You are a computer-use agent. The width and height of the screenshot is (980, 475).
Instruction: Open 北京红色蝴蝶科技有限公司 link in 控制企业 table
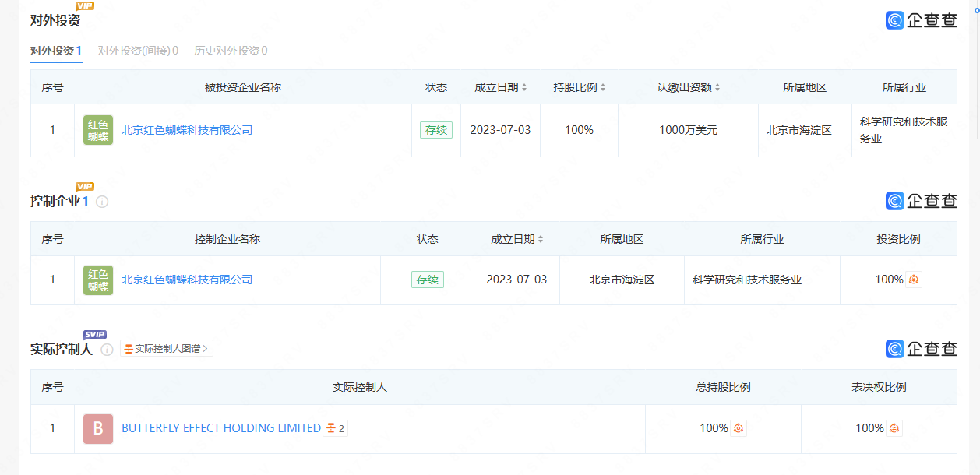pyautogui.click(x=187, y=280)
